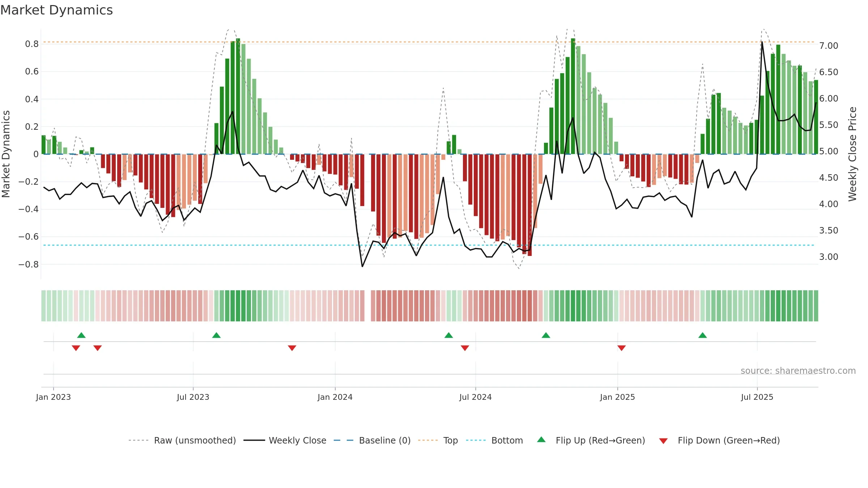Click the 5.00 price-axis tick label

coord(829,151)
